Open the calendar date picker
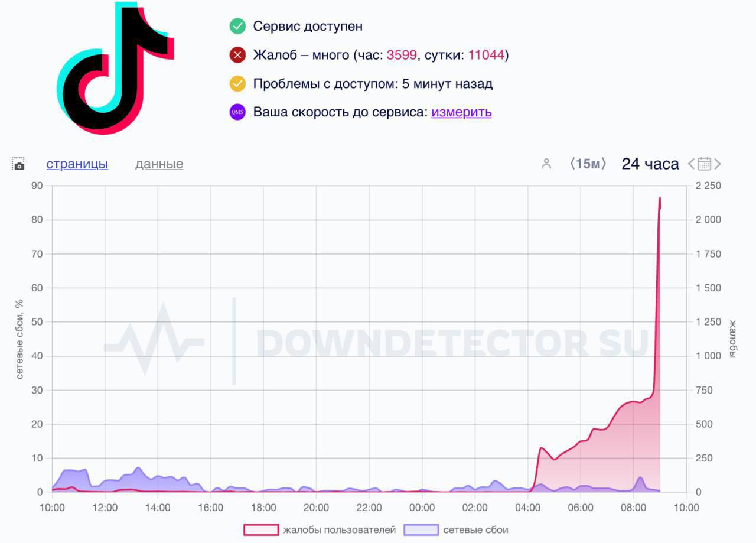This screenshot has height=543, width=756. click(704, 164)
